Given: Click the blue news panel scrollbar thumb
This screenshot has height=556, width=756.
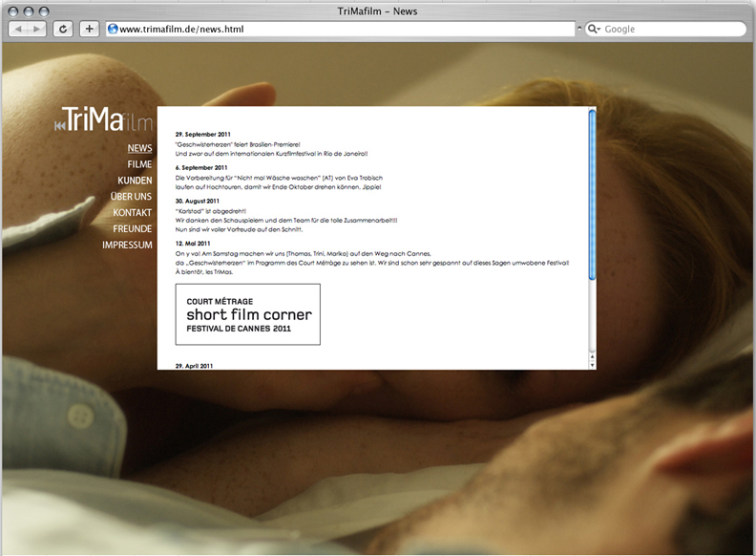Looking at the screenshot, I should pyautogui.click(x=592, y=194).
